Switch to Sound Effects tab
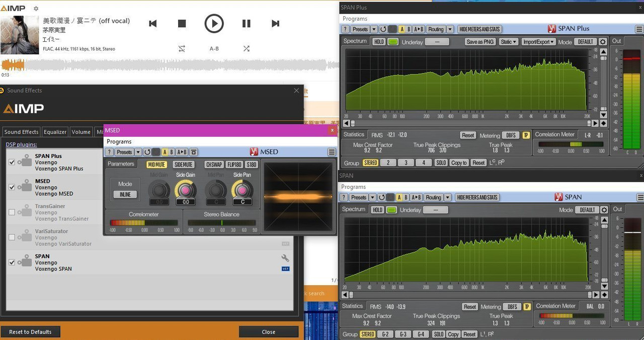644x340 pixels. point(21,132)
